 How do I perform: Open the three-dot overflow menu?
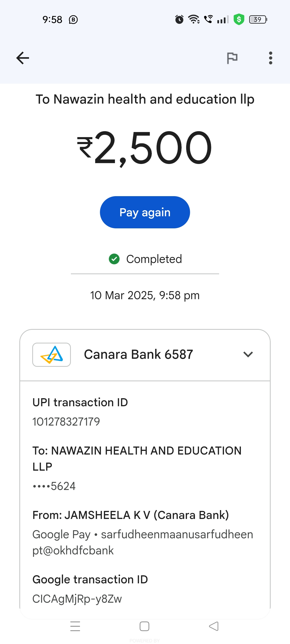tap(270, 58)
